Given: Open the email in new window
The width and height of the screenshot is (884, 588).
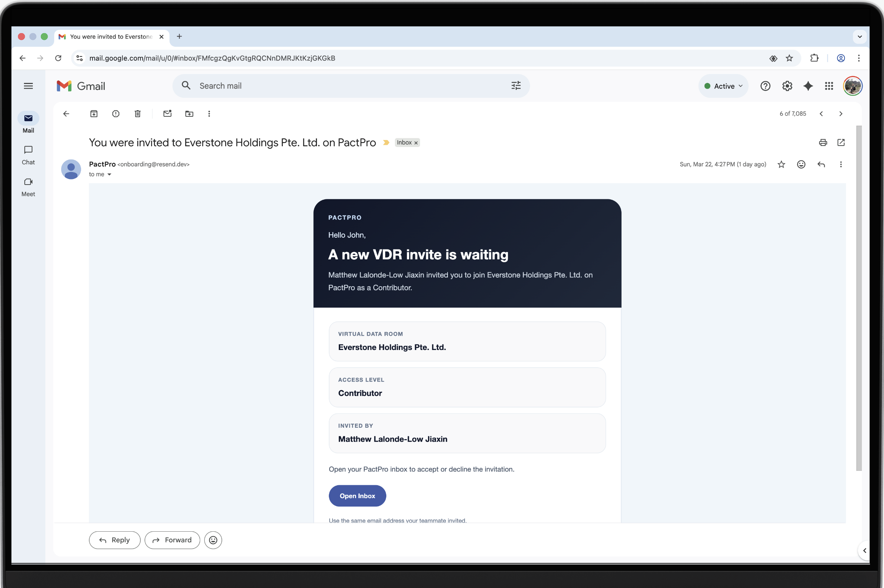Looking at the screenshot, I should 841,143.
